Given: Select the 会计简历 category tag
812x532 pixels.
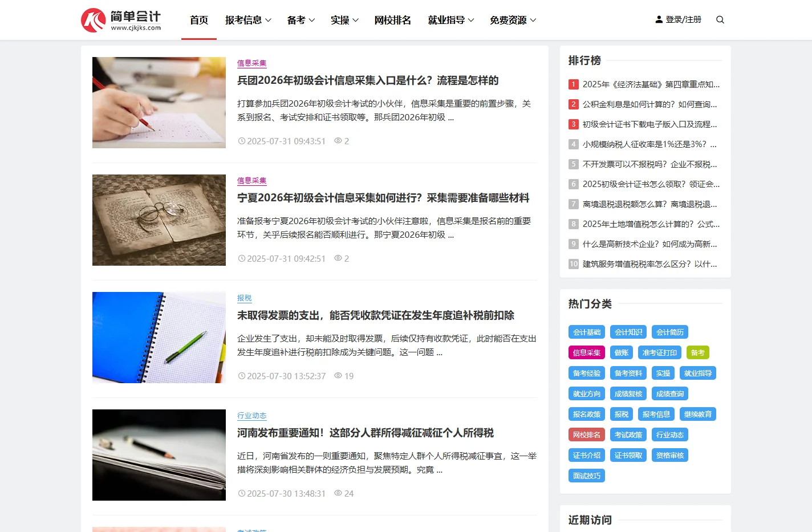Looking at the screenshot, I should [670, 332].
